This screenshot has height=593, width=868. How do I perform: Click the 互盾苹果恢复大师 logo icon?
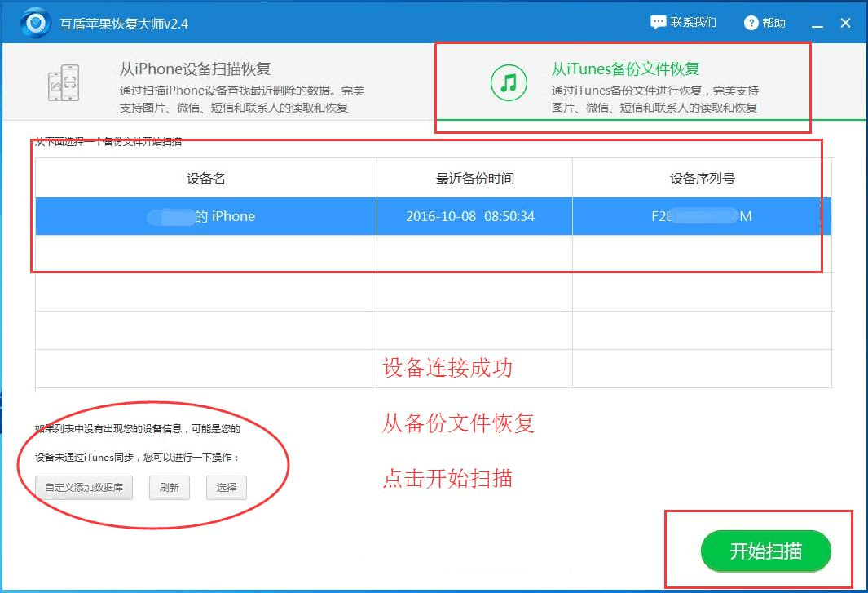[33, 22]
